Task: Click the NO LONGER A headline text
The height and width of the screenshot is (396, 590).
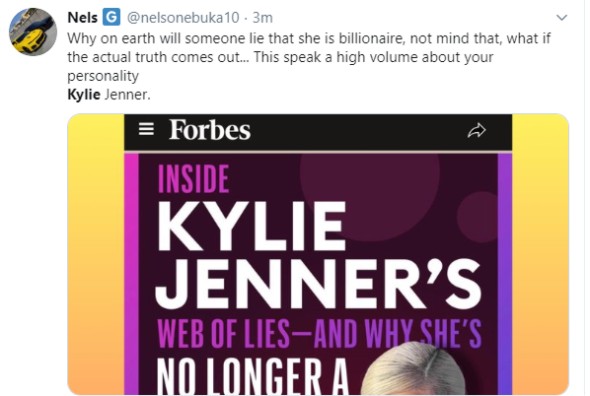Action: point(252,376)
